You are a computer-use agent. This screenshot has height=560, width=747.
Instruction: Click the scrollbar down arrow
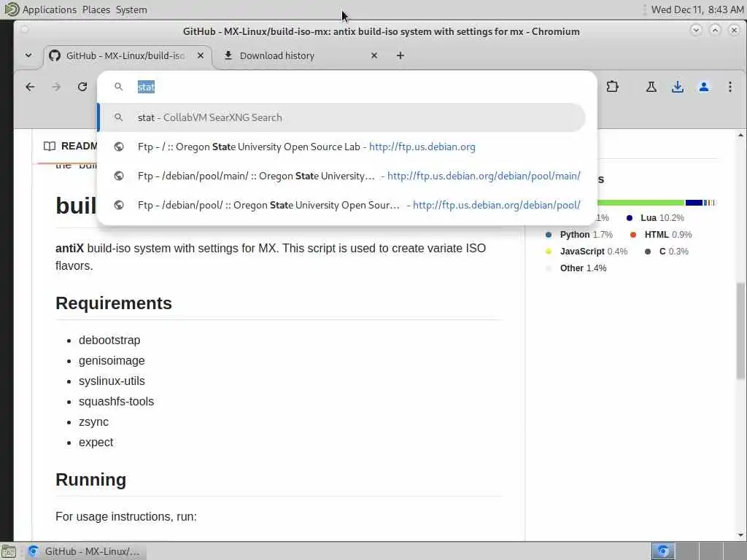tap(740, 534)
